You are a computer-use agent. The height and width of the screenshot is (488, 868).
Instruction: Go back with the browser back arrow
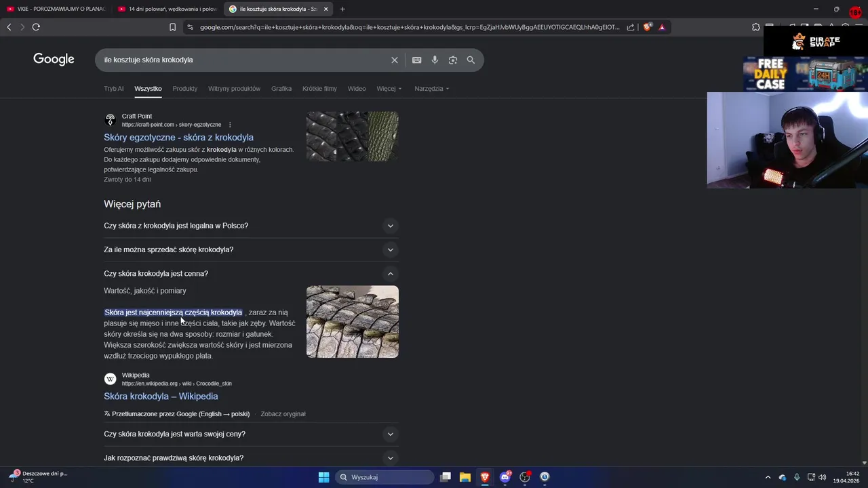click(x=9, y=27)
